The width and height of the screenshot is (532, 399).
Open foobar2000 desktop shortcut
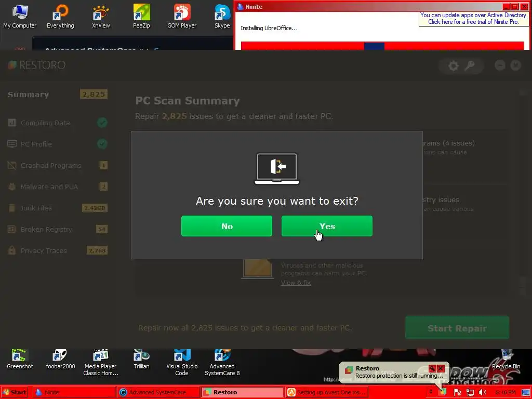[60, 360]
